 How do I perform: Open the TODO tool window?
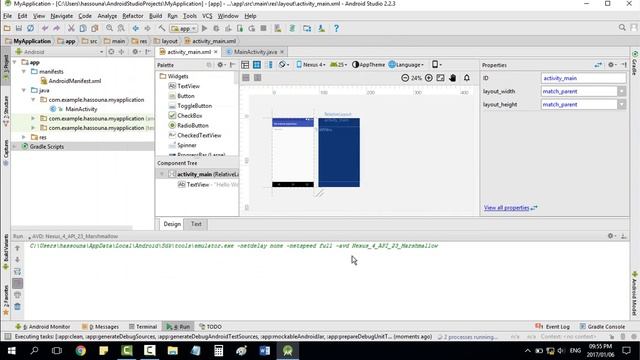click(210, 327)
